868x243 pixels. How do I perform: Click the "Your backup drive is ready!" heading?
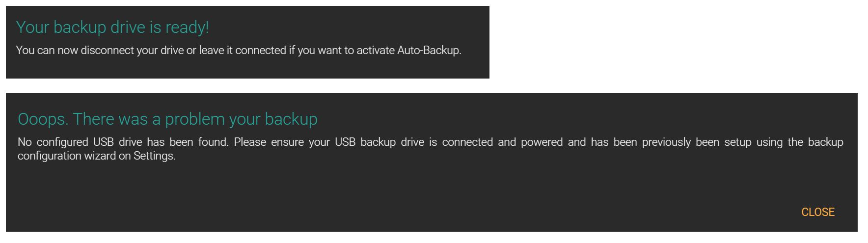(112, 27)
